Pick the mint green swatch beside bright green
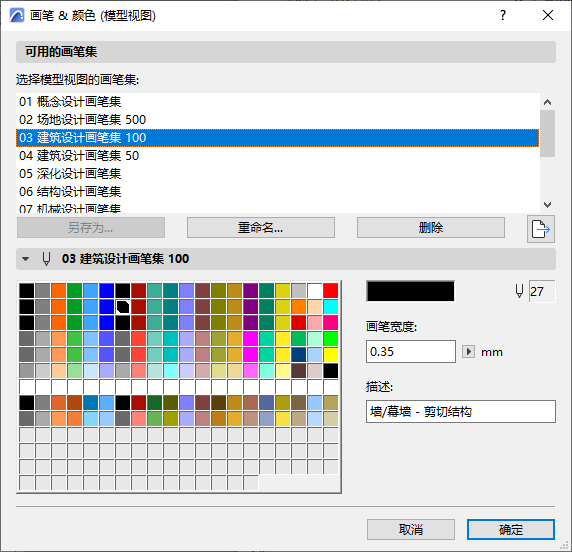 [x=314, y=339]
